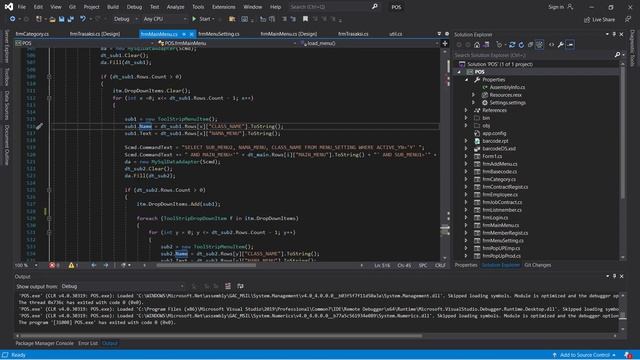
Task: Open the Package Manager Console tab
Action: coord(44,343)
